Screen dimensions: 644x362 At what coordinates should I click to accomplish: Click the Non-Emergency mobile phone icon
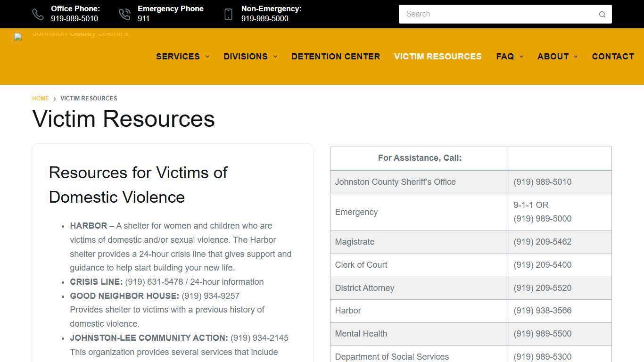229,14
